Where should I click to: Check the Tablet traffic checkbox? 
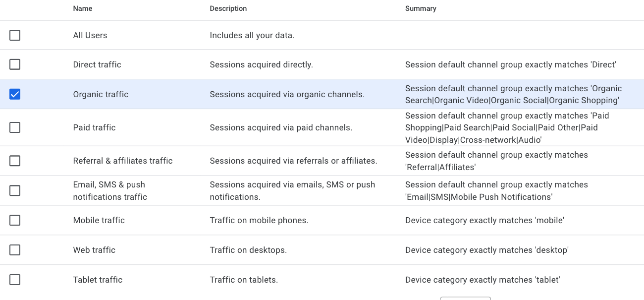[x=15, y=280]
